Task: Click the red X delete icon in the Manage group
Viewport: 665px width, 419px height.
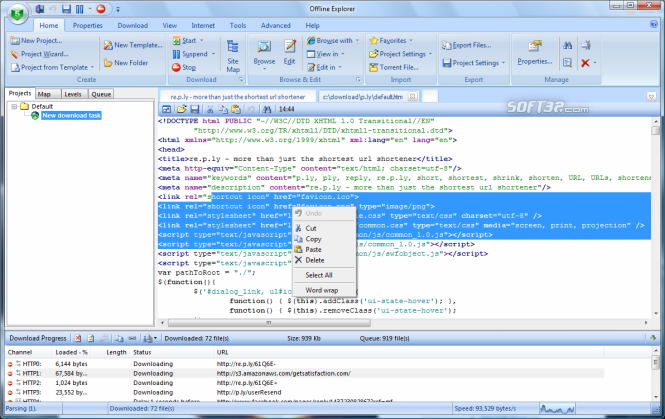Action: tap(585, 63)
